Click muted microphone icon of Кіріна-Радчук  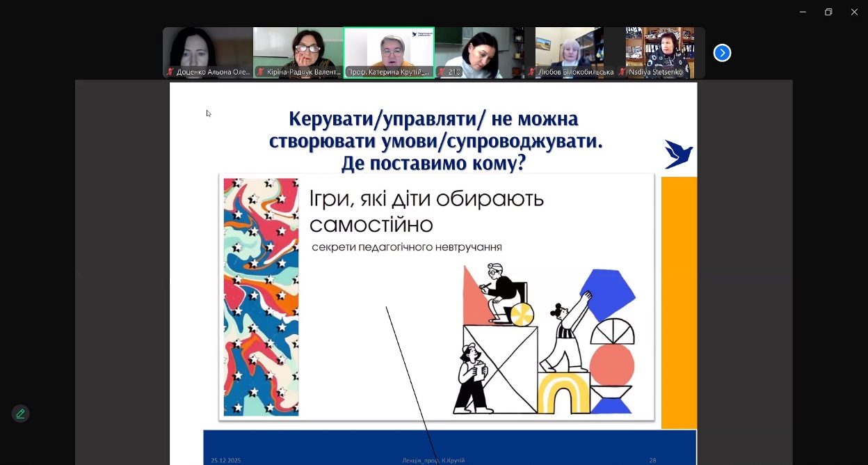pos(261,72)
